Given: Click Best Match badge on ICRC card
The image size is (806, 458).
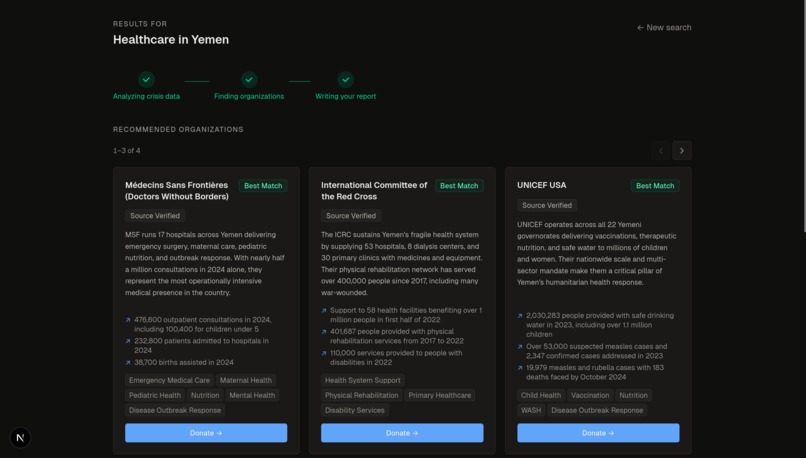Looking at the screenshot, I should pyautogui.click(x=459, y=186).
